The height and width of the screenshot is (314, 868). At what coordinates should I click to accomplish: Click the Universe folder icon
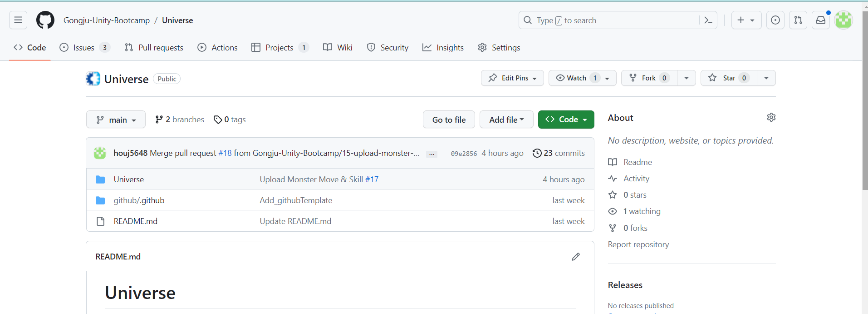coord(100,179)
